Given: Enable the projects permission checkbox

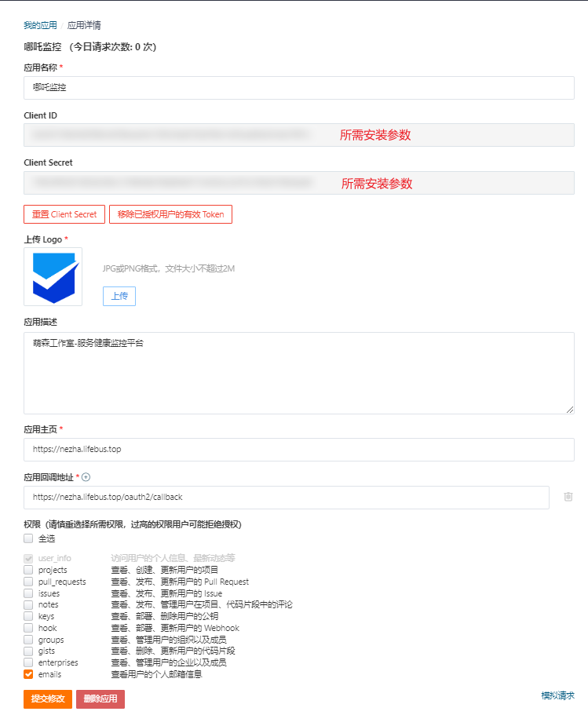Looking at the screenshot, I should click(x=28, y=570).
